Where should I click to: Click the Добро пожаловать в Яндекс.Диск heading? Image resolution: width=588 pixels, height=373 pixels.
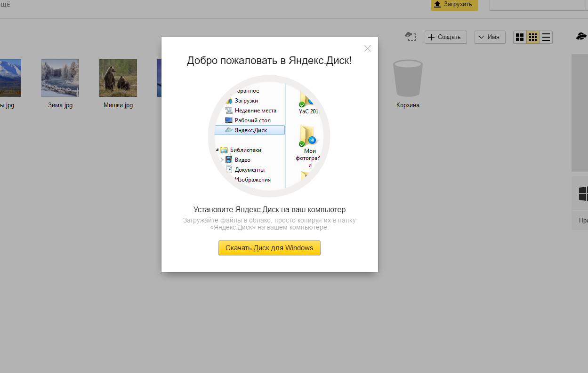pos(269,60)
